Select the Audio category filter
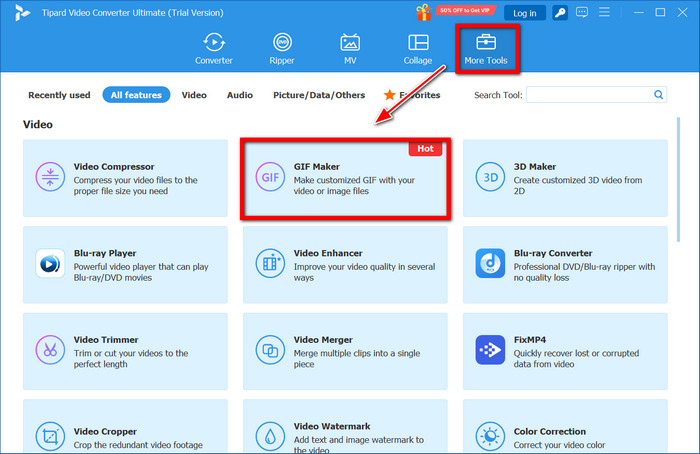The width and height of the screenshot is (700, 454). (239, 95)
